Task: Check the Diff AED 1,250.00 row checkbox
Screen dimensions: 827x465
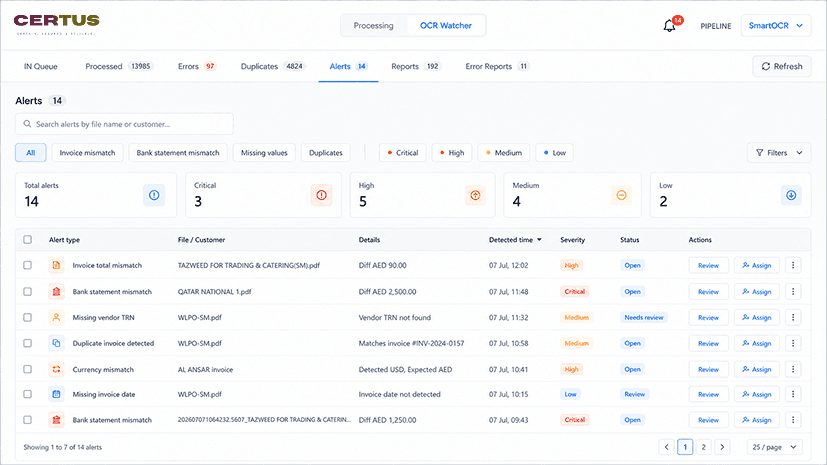Action: 27,420
